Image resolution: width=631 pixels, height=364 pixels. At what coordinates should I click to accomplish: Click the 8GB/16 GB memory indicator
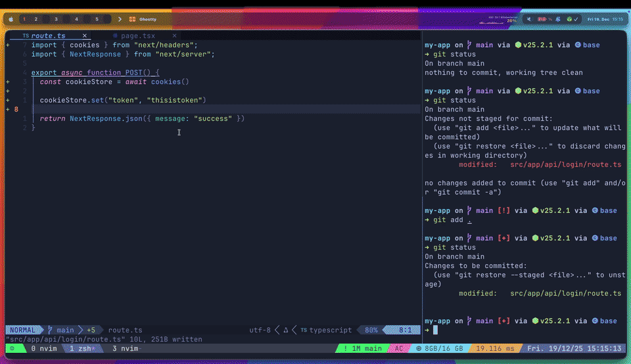[440, 349]
